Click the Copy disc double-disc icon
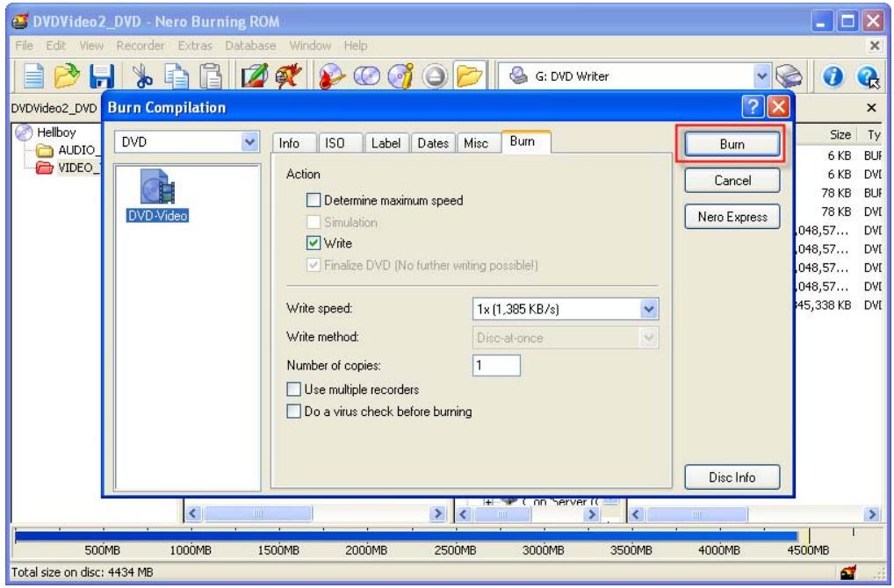Viewport: 894px width, 588px height. click(x=366, y=76)
